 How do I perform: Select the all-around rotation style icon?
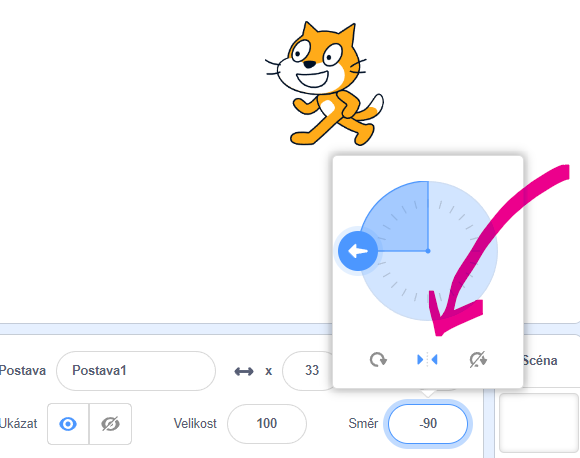(x=378, y=360)
